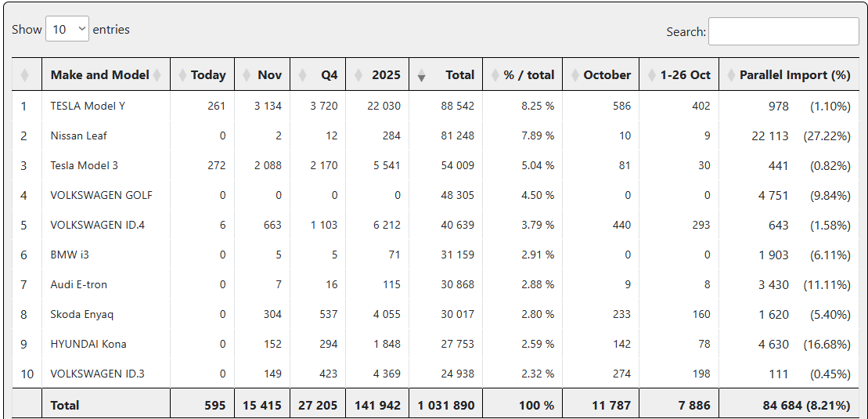Click the 1 031 890 grand total
This screenshot has width=868, height=419.
(446, 405)
